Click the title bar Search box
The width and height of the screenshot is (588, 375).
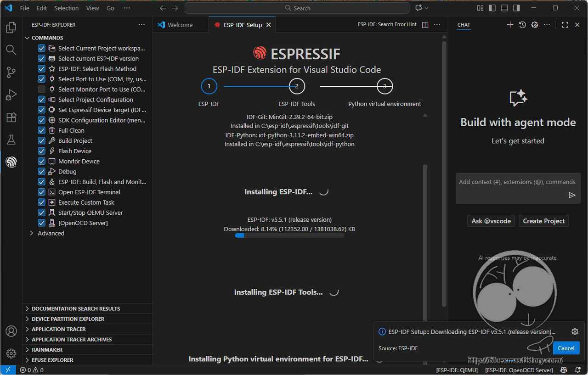click(x=297, y=8)
